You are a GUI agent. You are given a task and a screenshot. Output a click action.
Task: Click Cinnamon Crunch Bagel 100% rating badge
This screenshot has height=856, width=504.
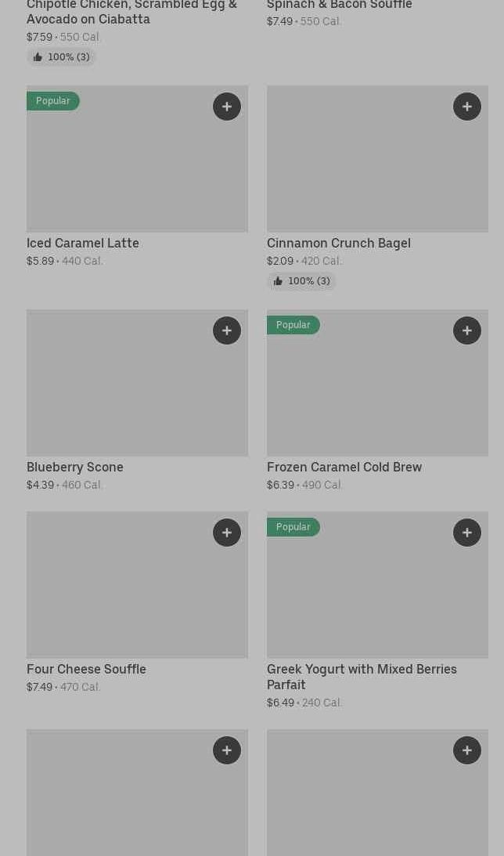301,281
